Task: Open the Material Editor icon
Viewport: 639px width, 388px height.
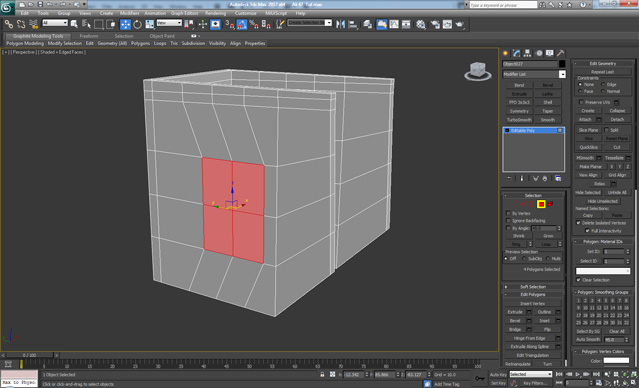Action: [421, 24]
